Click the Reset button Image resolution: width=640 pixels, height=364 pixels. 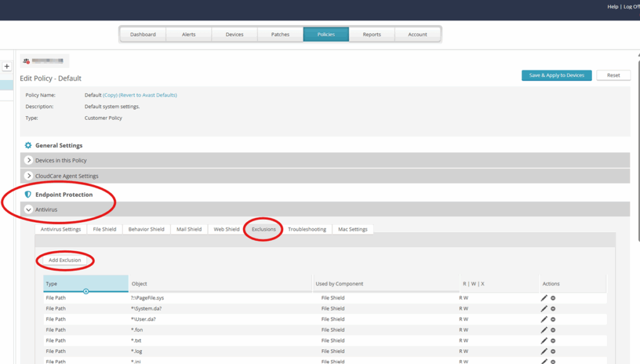[614, 75]
